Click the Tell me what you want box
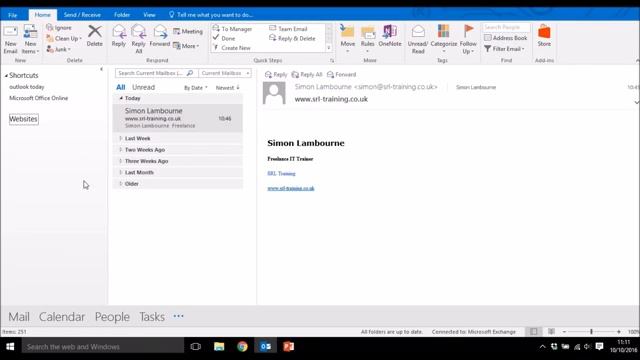This screenshot has height=360, width=640. coord(211,15)
